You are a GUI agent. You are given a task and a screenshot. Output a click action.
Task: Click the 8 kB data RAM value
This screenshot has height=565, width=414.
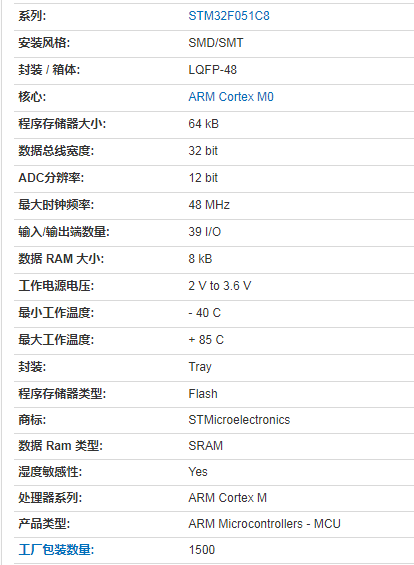tap(200, 259)
